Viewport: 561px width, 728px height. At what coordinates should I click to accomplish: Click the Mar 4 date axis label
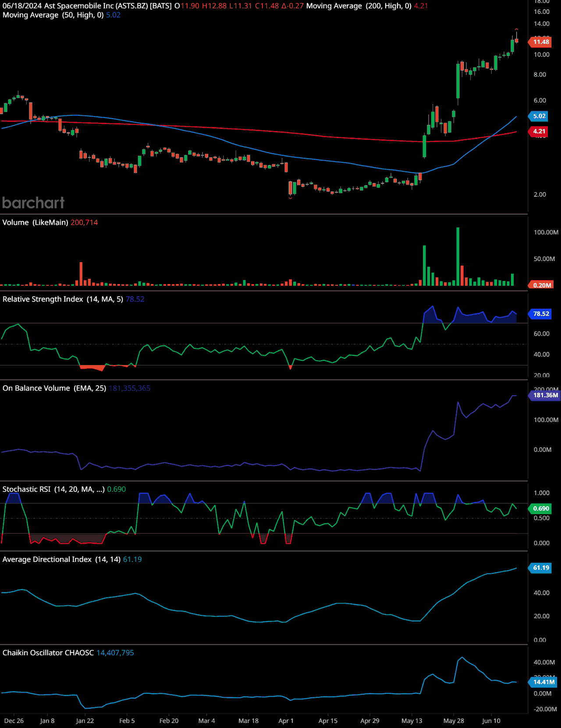tap(207, 721)
